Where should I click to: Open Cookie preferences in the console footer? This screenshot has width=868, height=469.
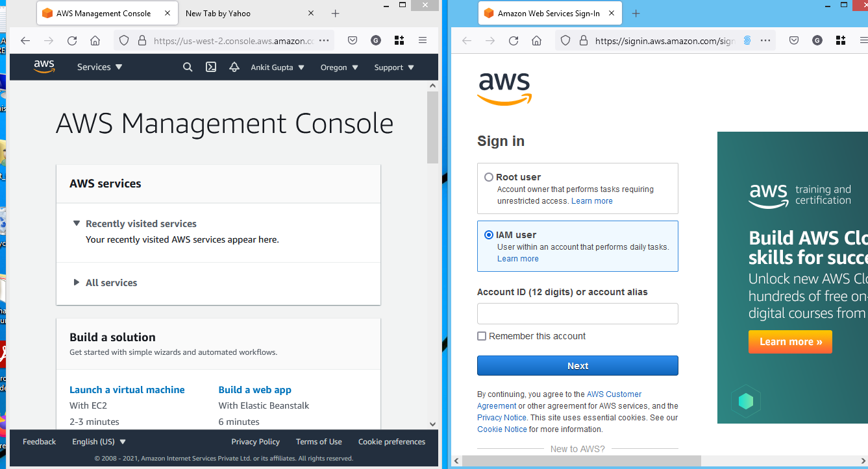(392, 442)
